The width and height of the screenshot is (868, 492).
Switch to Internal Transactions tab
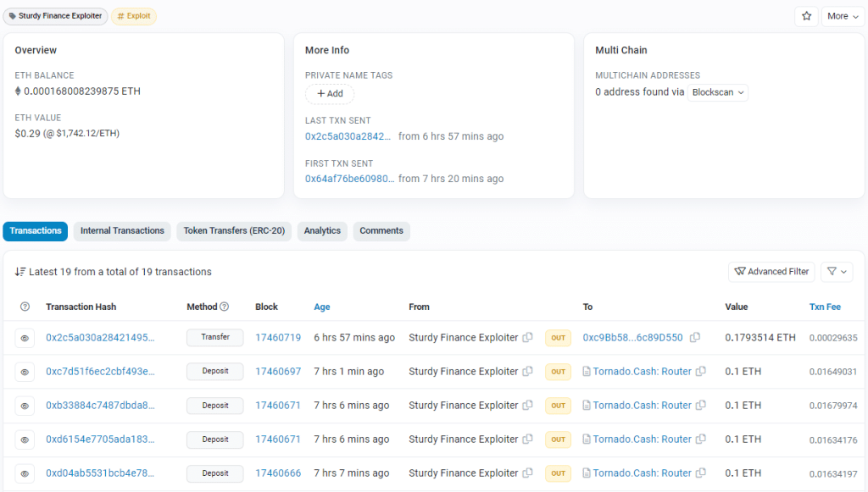click(x=122, y=231)
